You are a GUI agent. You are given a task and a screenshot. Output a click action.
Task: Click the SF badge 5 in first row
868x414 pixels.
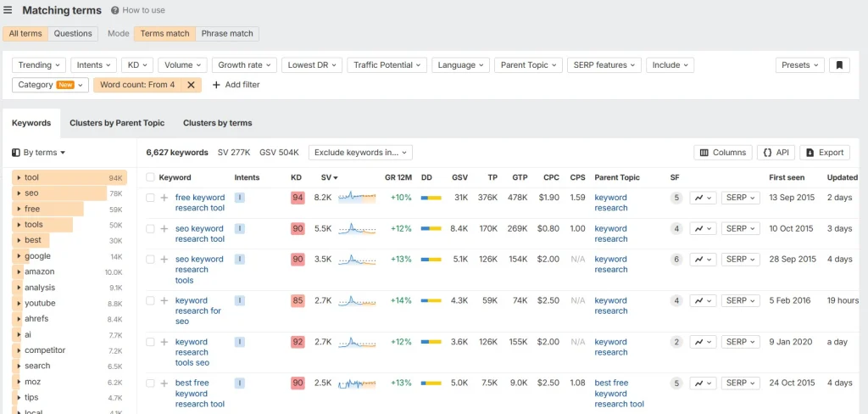click(x=676, y=198)
